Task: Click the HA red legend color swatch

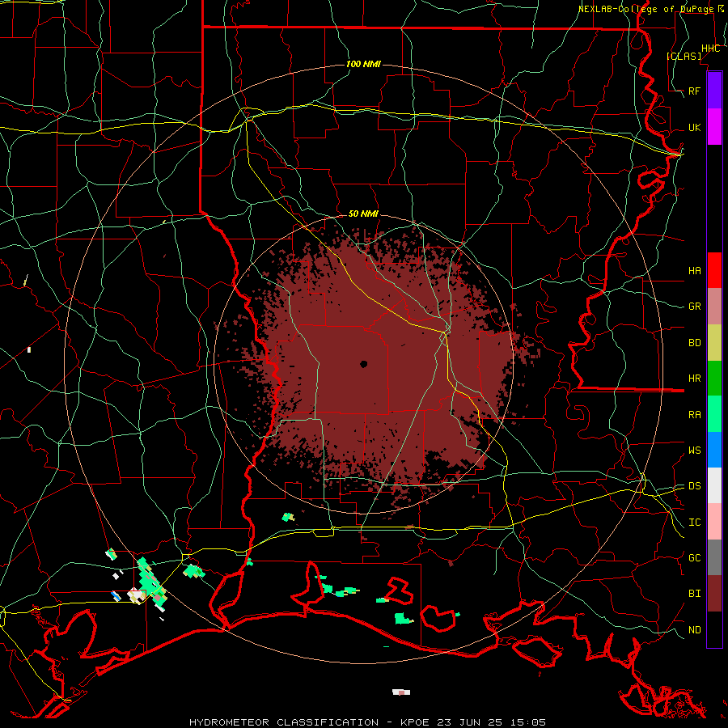Action: 714,270
